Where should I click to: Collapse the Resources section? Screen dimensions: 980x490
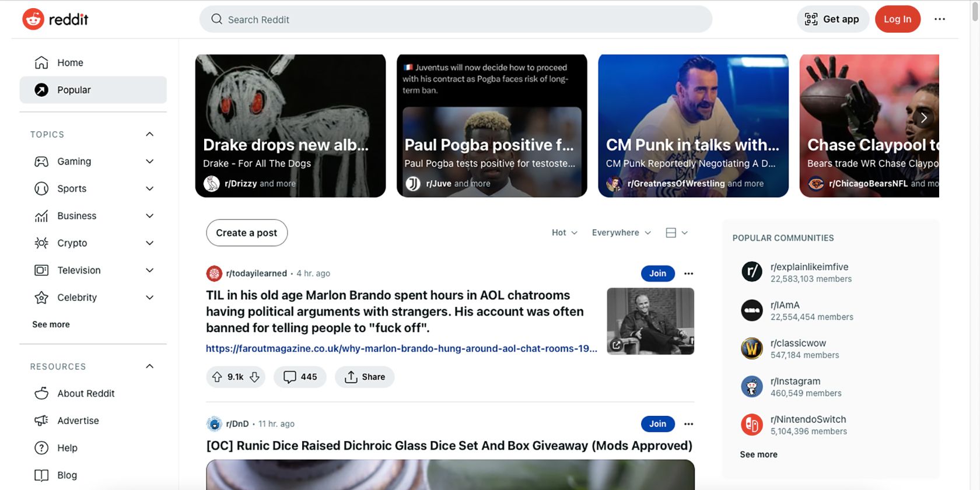[x=150, y=366]
